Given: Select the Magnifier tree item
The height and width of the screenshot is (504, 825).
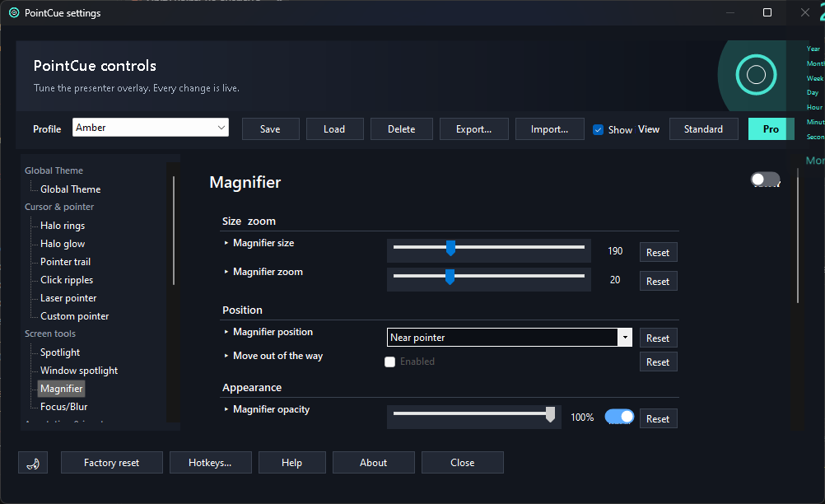Looking at the screenshot, I should click(61, 389).
